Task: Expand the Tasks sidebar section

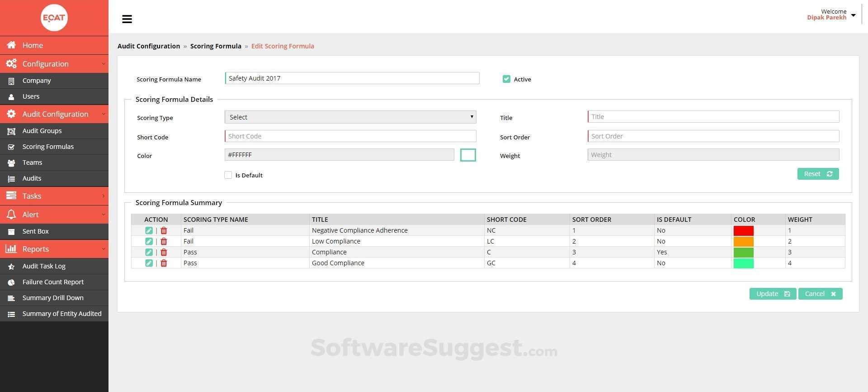Action: coord(103,196)
